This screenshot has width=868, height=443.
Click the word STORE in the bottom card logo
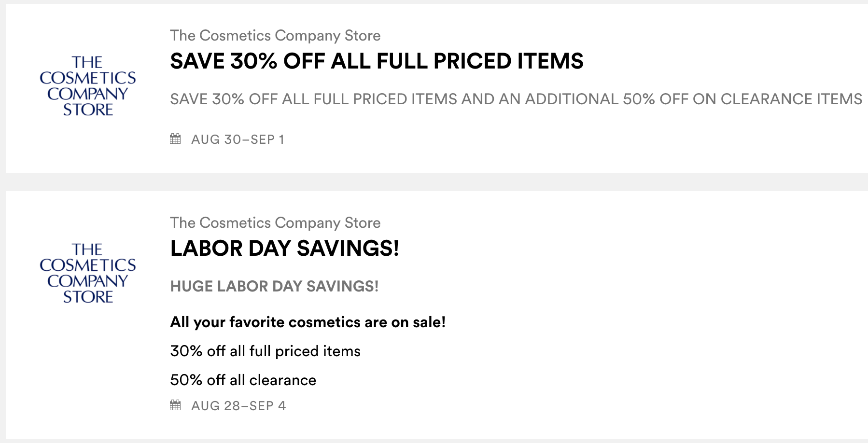point(88,297)
